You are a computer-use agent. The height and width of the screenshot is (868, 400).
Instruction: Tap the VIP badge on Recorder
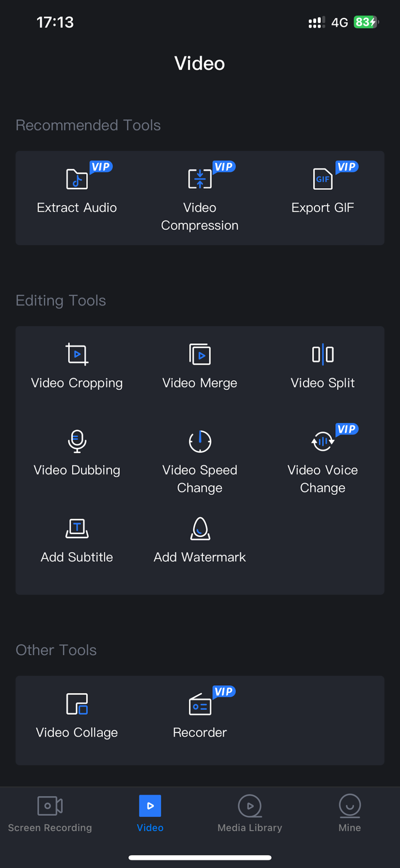[224, 692]
